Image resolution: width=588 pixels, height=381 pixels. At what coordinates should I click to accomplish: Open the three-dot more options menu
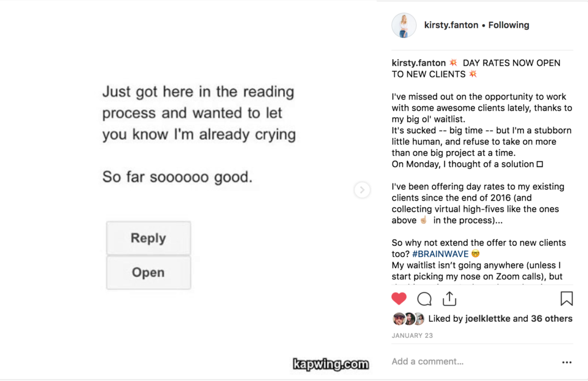pyautogui.click(x=567, y=362)
